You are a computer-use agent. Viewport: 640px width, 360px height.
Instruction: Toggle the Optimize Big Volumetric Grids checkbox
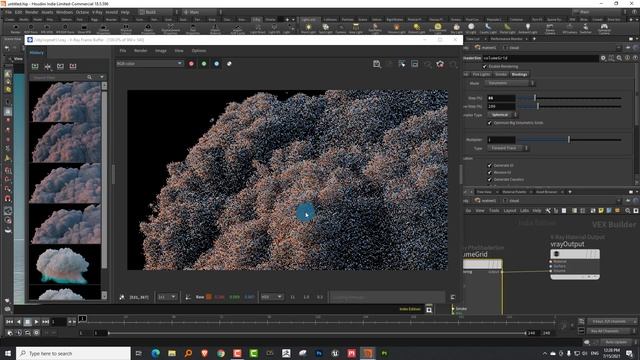(x=490, y=122)
